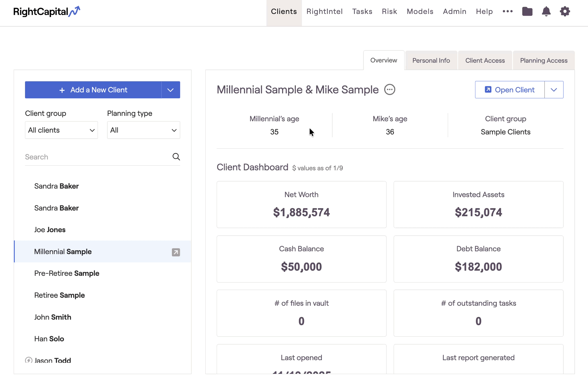Click the search magnifier icon
Image resolution: width=588 pixels, height=387 pixels.
point(176,157)
